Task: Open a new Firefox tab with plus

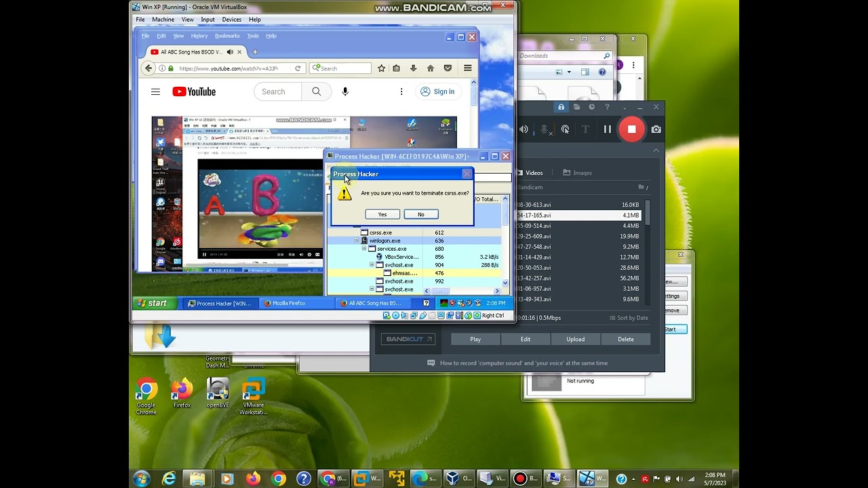Action: [255, 52]
